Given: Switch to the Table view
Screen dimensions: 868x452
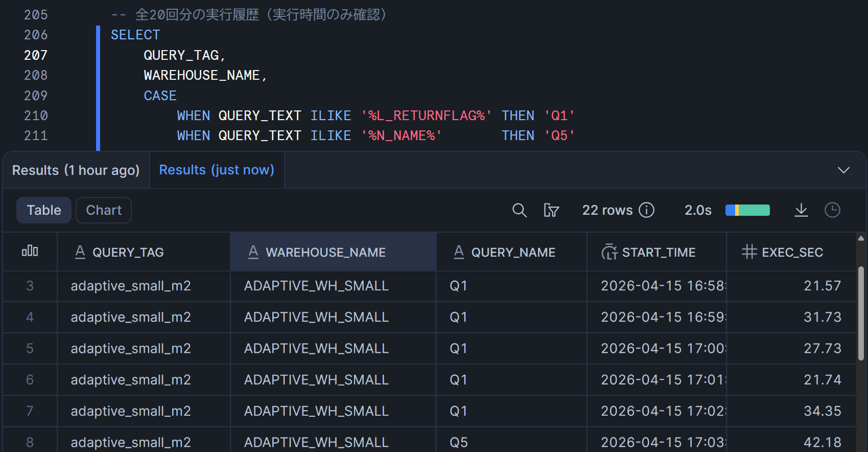Looking at the screenshot, I should (x=44, y=210).
